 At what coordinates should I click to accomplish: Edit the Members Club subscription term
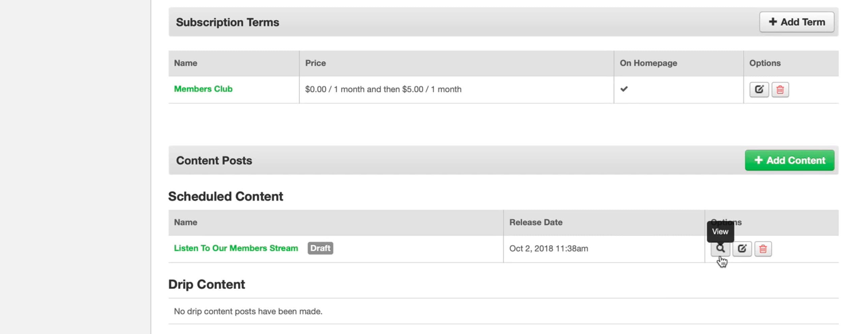coord(759,90)
